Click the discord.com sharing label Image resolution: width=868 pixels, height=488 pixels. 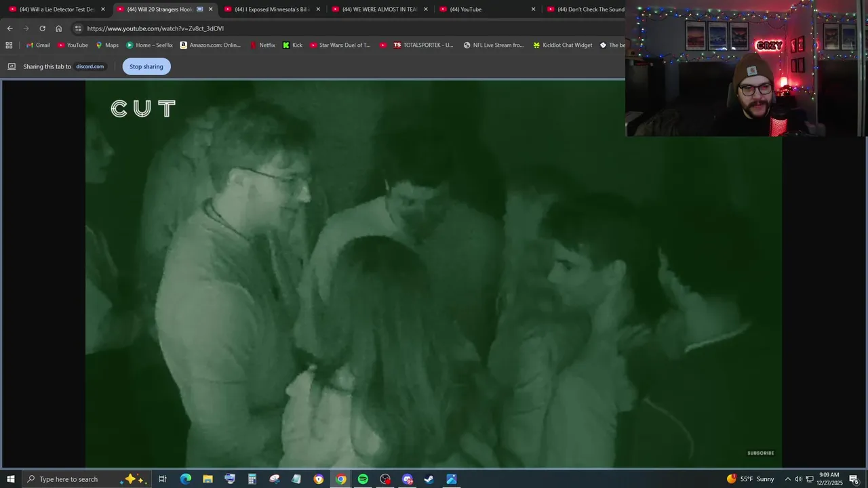click(x=90, y=66)
